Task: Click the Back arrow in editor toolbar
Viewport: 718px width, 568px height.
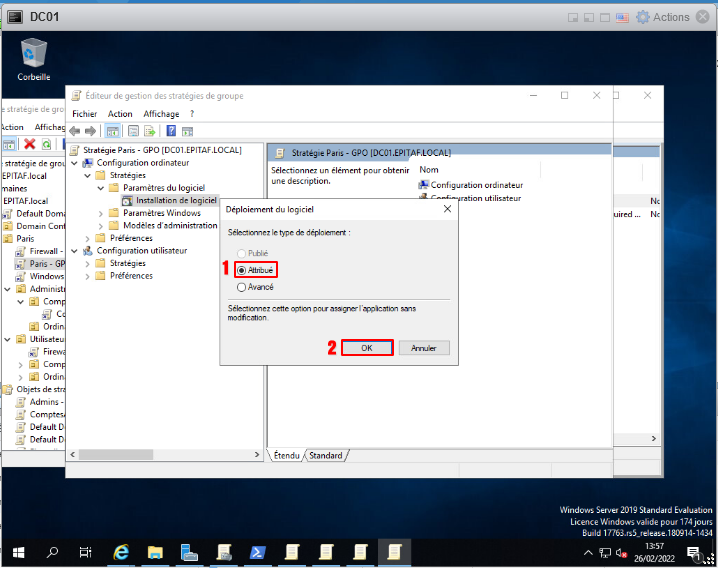Action: pyautogui.click(x=75, y=131)
